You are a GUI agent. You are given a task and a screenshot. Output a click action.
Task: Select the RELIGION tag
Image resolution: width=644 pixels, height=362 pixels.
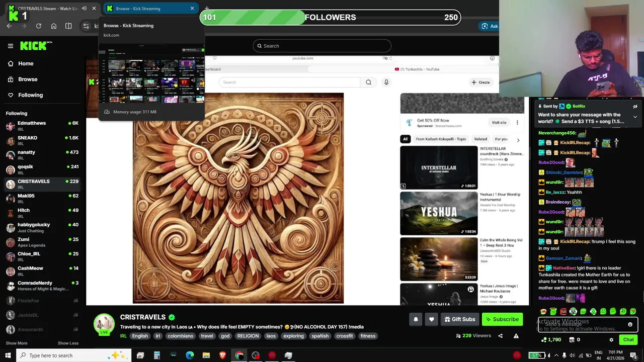pos(248,336)
